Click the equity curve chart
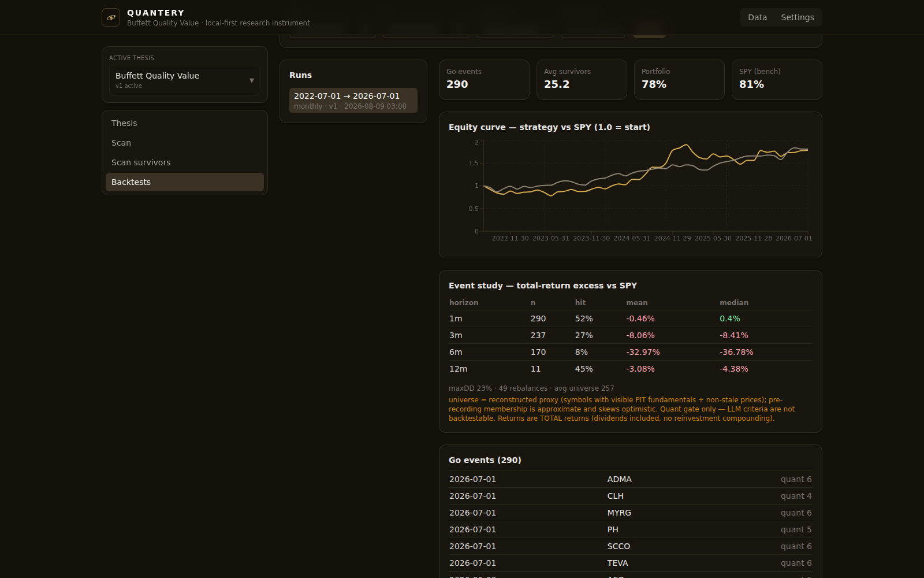 631,190
